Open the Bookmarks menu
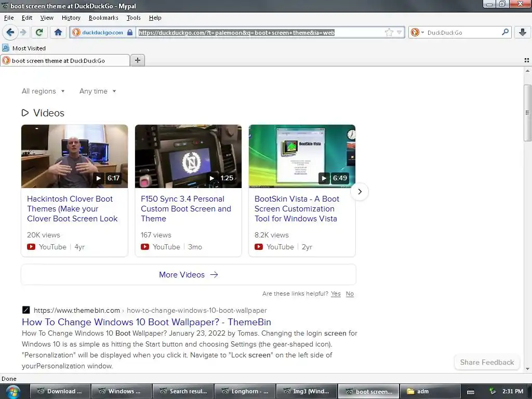 103,18
